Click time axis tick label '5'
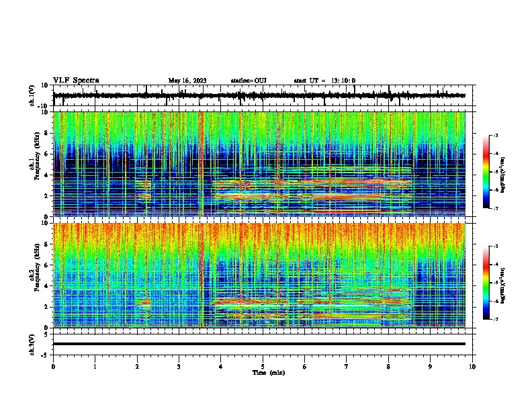 coord(263,367)
